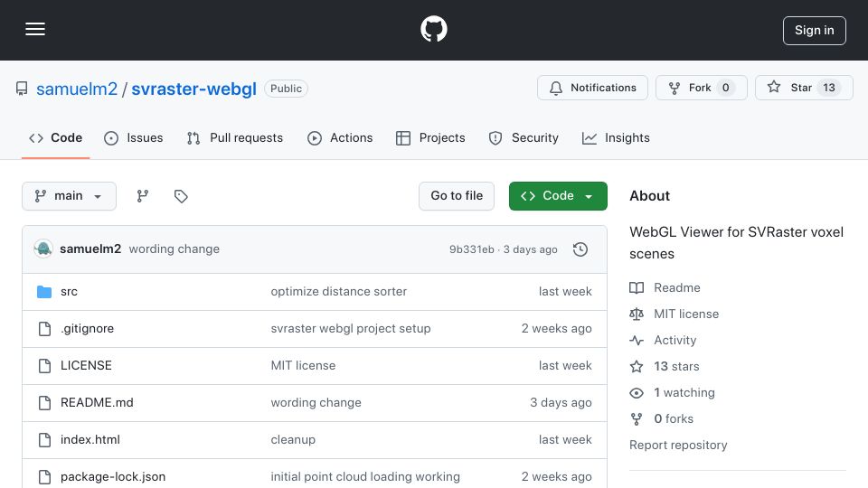Click the Go to file button

pyautogui.click(x=457, y=196)
